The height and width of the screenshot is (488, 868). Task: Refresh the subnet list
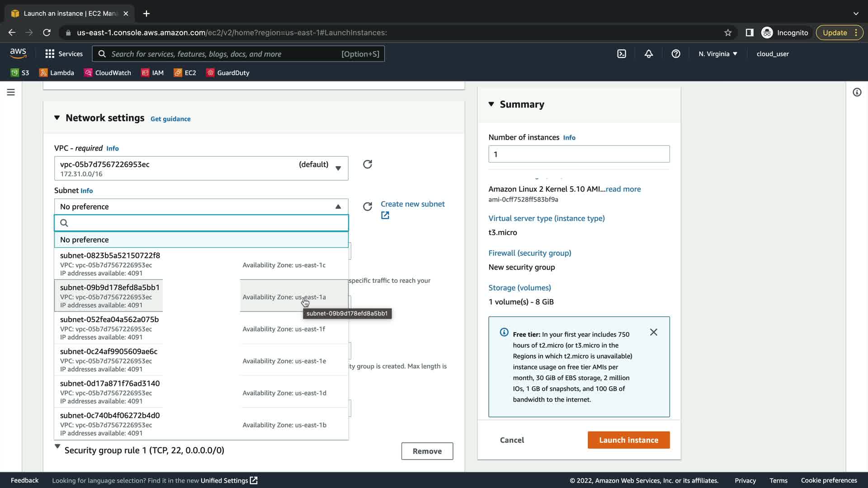pyautogui.click(x=368, y=206)
